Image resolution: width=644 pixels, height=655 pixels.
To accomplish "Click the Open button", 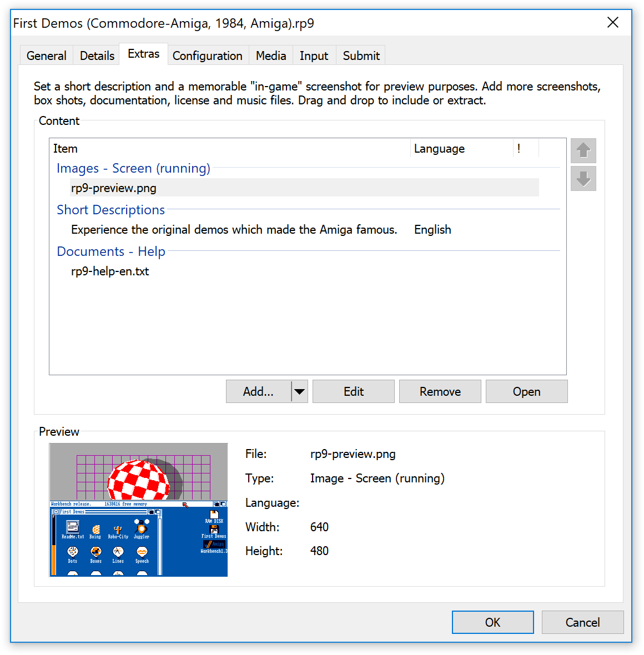I will pyautogui.click(x=526, y=392).
